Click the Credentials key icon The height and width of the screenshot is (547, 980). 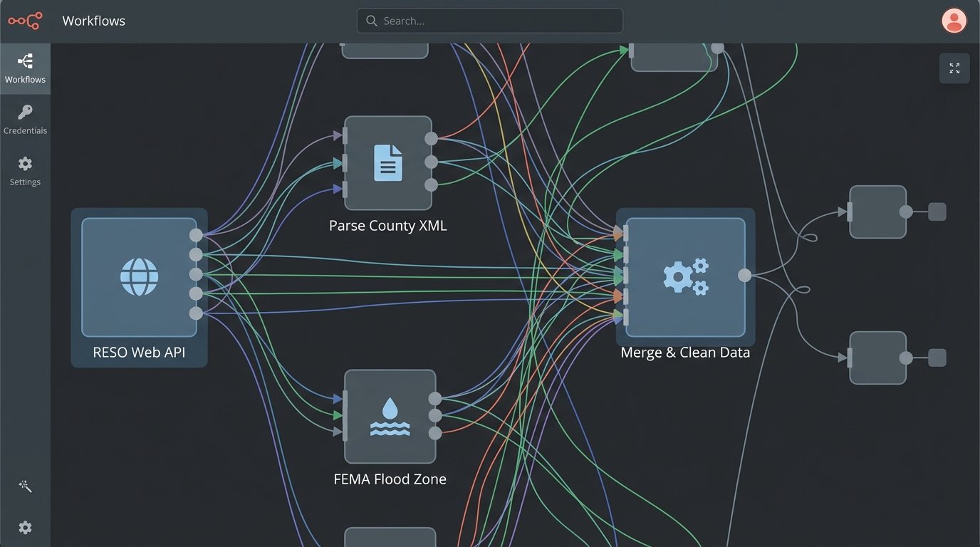(x=25, y=113)
